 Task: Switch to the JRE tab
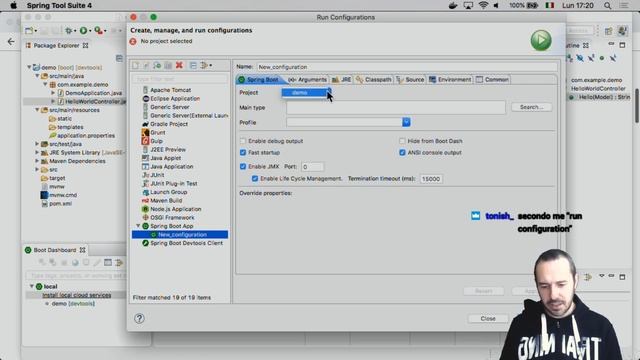(x=342, y=80)
